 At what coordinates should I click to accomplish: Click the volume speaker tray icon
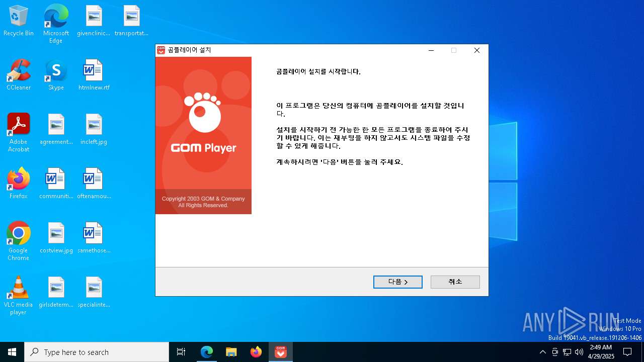(x=579, y=352)
